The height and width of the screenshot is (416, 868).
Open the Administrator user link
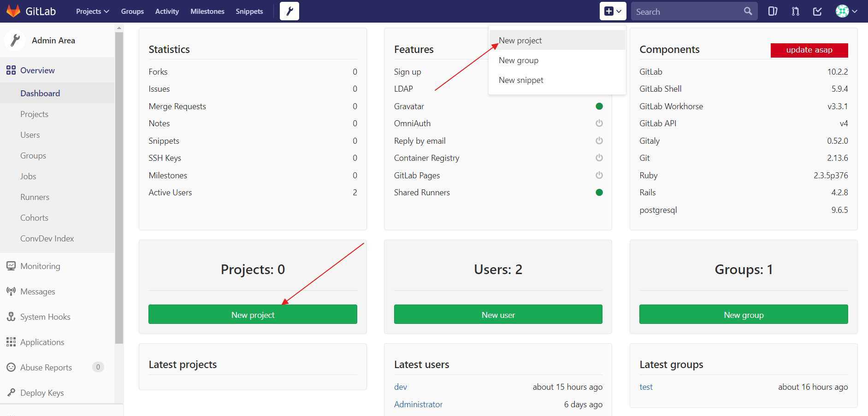point(418,404)
